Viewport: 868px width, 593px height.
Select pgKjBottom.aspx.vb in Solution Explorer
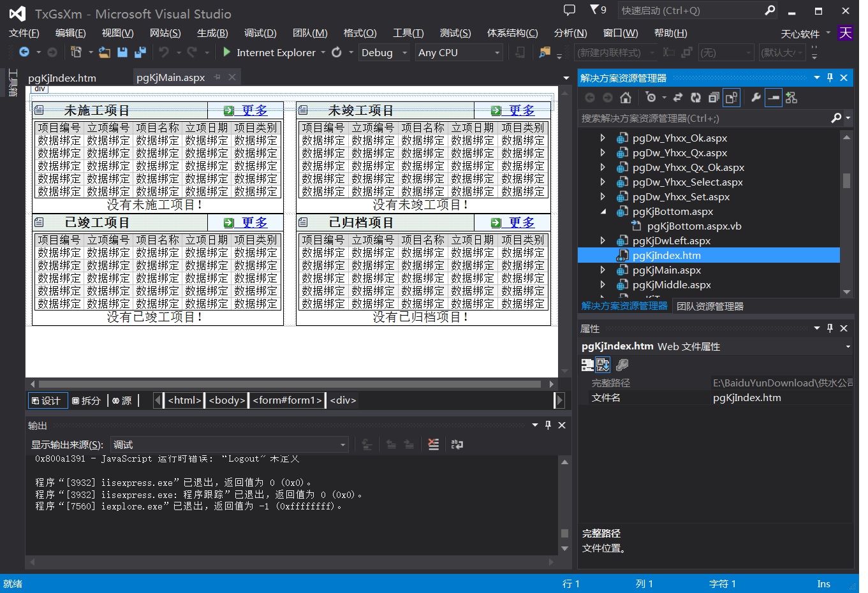pyautogui.click(x=694, y=226)
